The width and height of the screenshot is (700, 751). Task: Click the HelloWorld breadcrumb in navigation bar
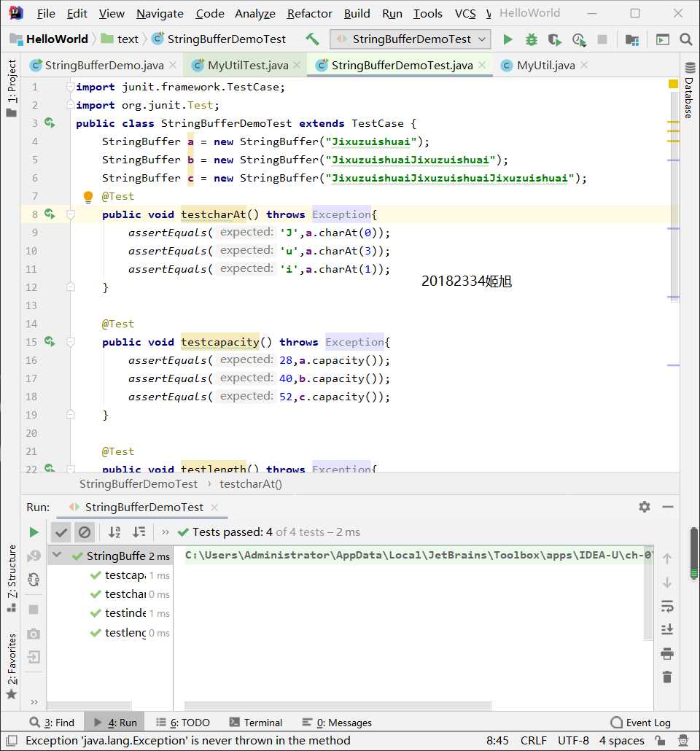point(50,39)
